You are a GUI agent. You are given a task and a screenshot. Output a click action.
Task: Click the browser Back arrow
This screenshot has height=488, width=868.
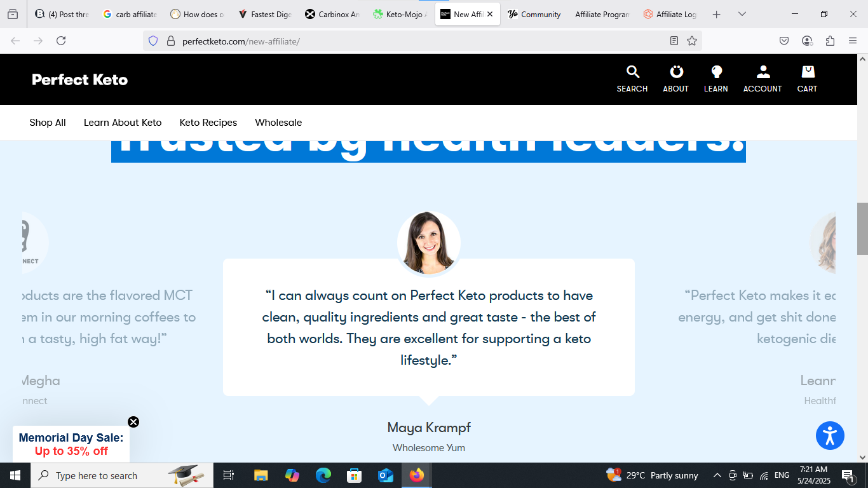tap(15, 41)
